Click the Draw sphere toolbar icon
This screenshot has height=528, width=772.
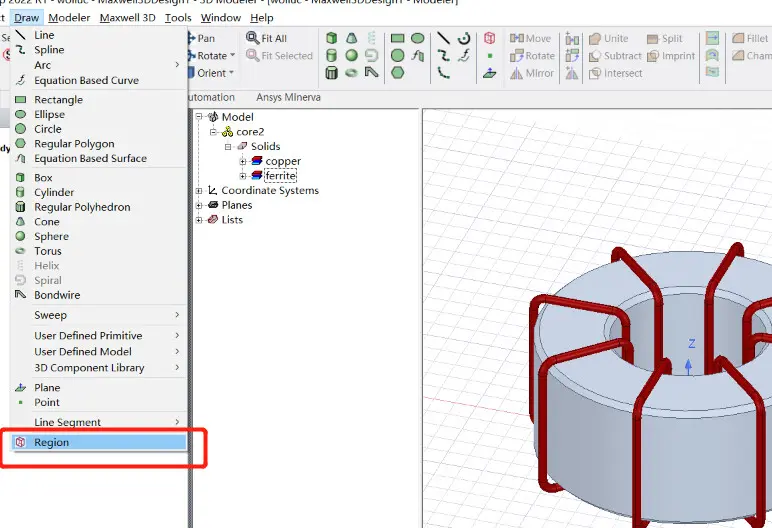[352, 55]
